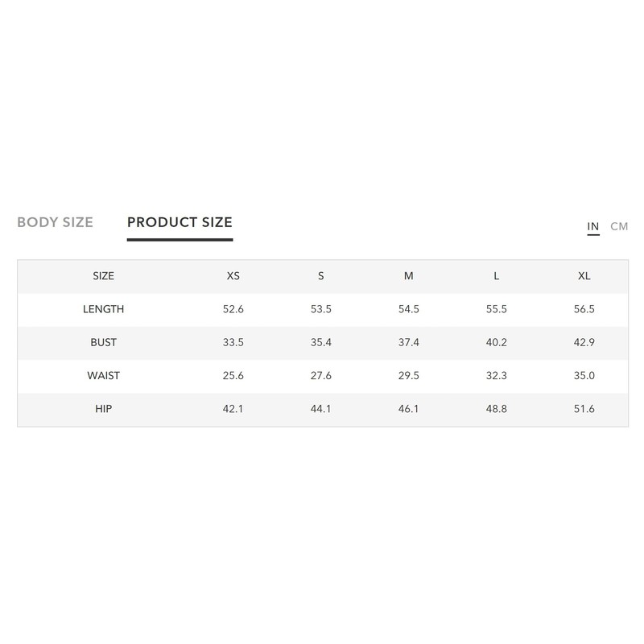This screenshot has height=644, width=644.
Task: Click the M size column header
Action: [409, 276]
